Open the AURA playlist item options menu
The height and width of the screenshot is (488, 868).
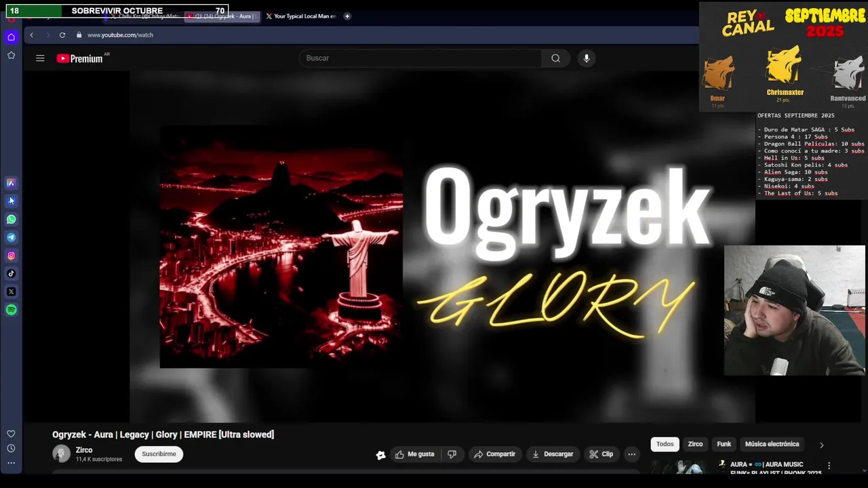(828, 466)
